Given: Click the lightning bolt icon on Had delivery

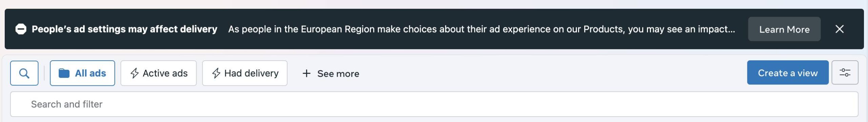Looking at the screenshot, I should click(x=216, y=73).
